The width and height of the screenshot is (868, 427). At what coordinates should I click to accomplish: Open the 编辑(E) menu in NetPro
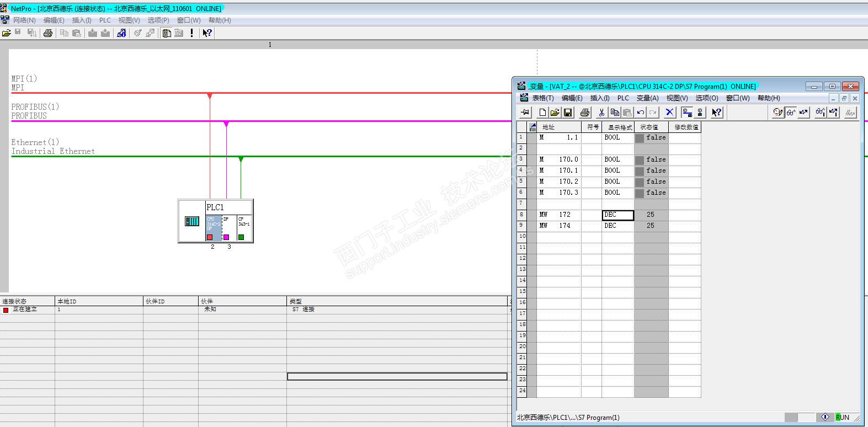coord(54,20)
